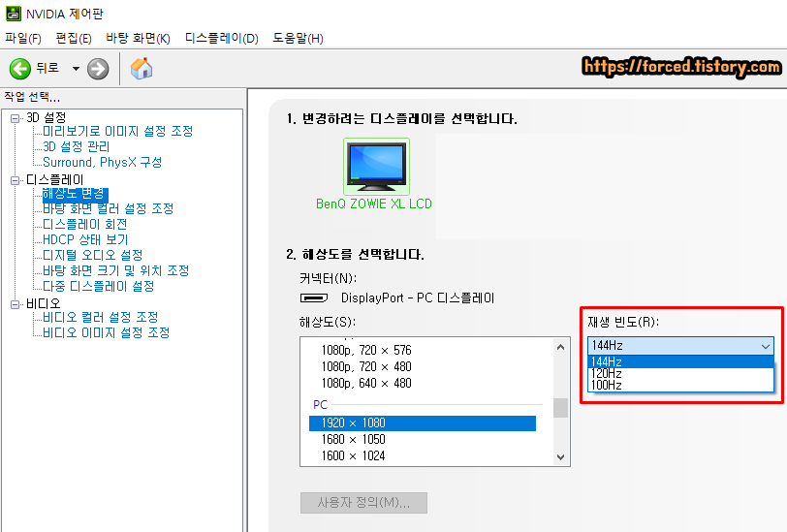Open 비디오 이미지 설정 조정 page
The image size is (787, 532).
[106, 332]
